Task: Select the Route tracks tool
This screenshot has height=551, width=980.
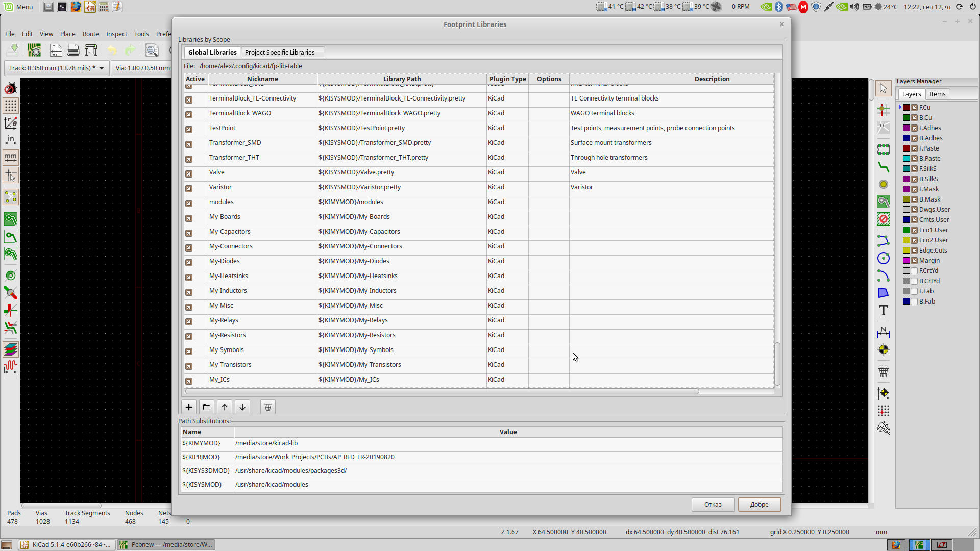Action: click(884, 167)
